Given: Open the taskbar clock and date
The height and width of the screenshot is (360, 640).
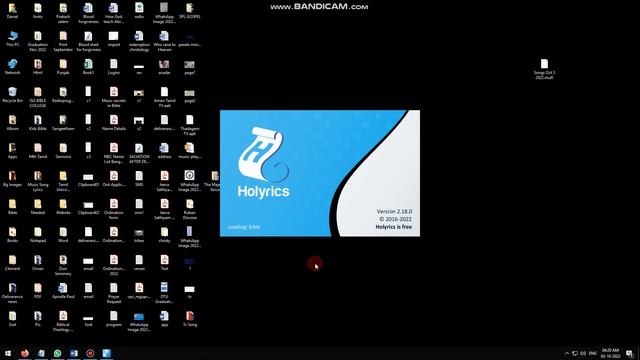Looking at the screenshot, I should (610, 353).
